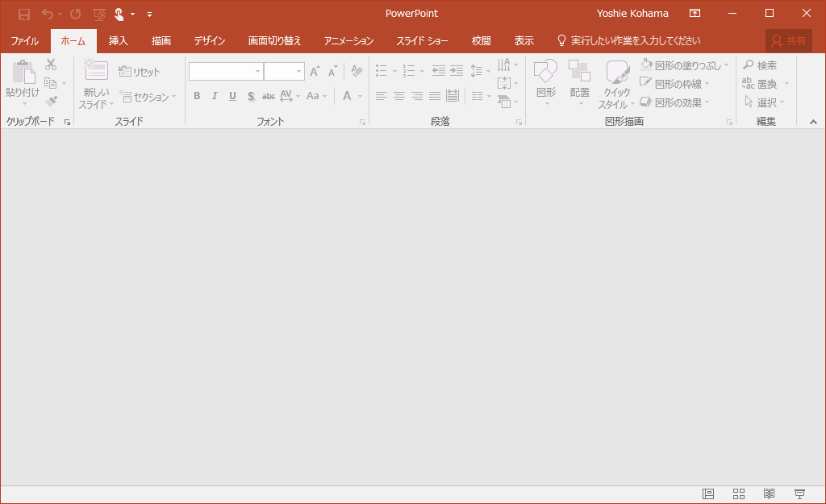Open the 配置 (Arrange) menu

(x=579, y=83)
